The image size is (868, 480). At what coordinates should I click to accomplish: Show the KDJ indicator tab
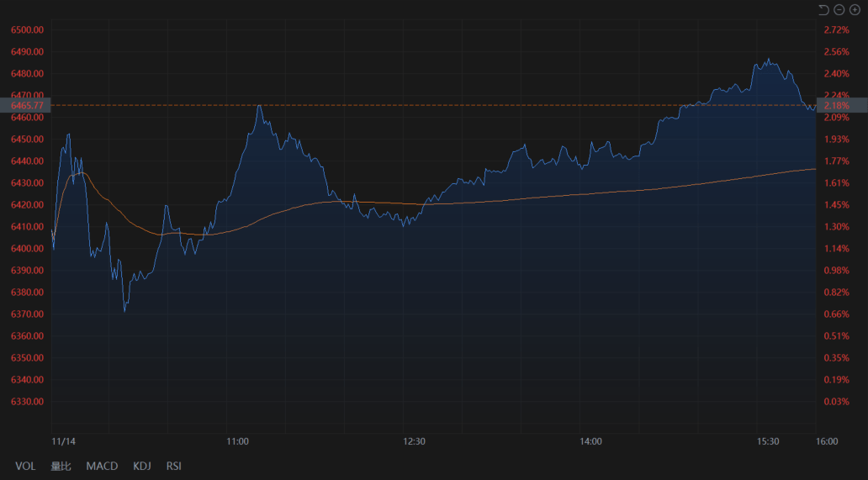point(141,467)
